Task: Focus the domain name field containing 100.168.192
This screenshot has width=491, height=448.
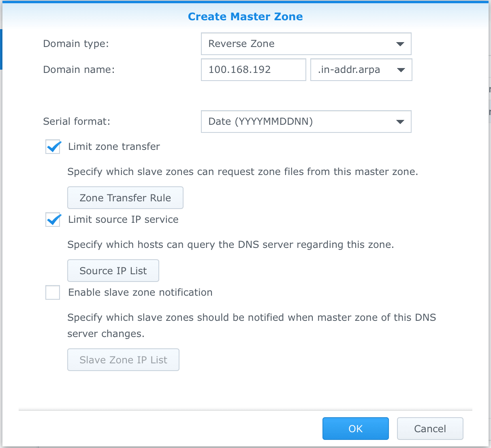Action: click(x=254, y=70)
